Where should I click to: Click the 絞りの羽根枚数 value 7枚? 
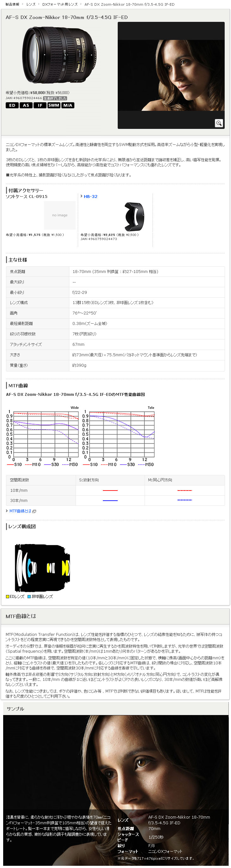tap(84, 334)
